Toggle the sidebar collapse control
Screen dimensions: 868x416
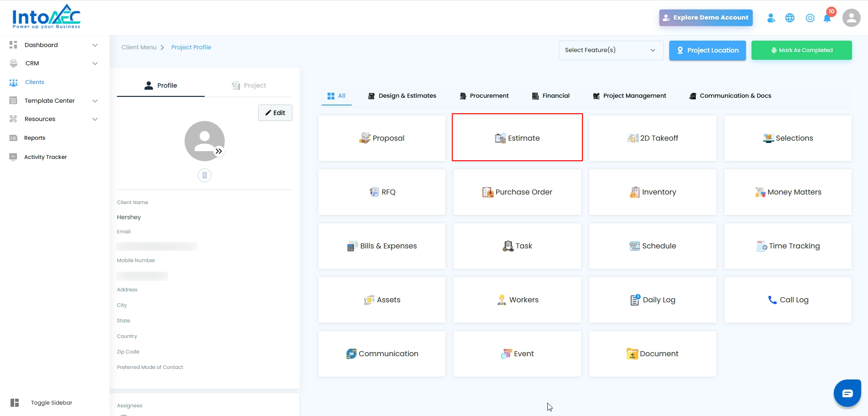41,402
